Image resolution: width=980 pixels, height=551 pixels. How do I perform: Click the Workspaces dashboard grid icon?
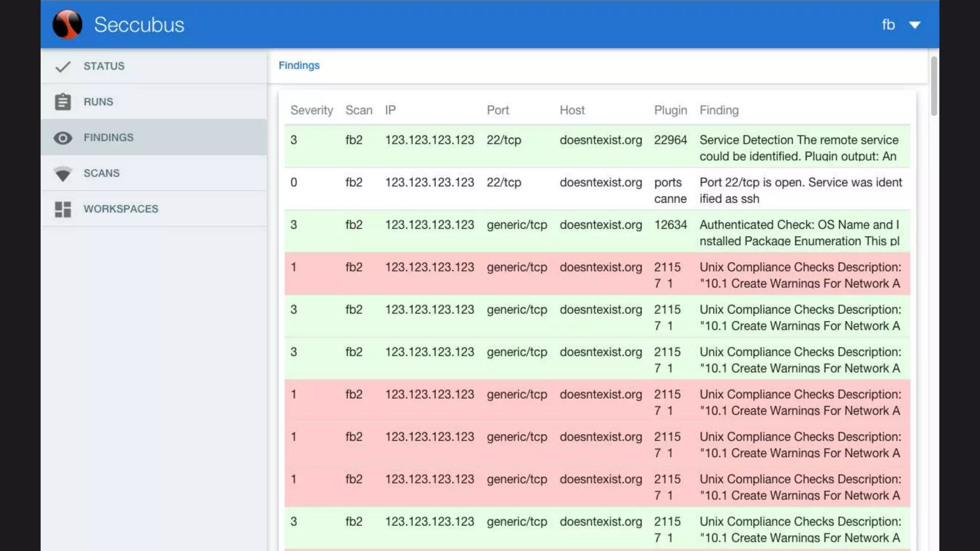coord(63,209)
